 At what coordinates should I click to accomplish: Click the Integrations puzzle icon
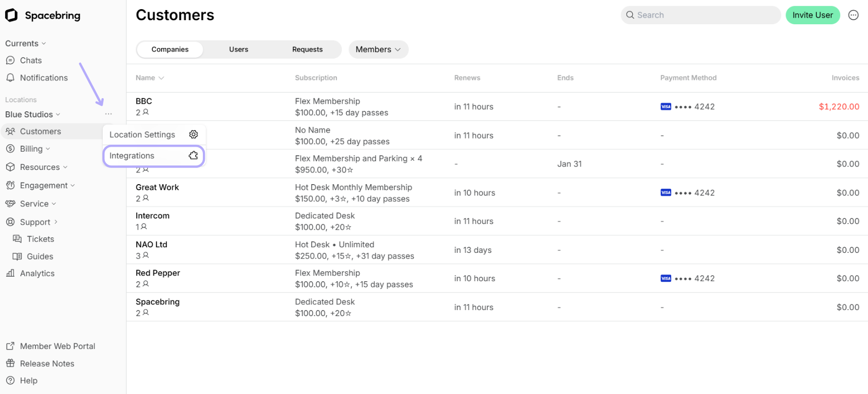coord(193,155)
